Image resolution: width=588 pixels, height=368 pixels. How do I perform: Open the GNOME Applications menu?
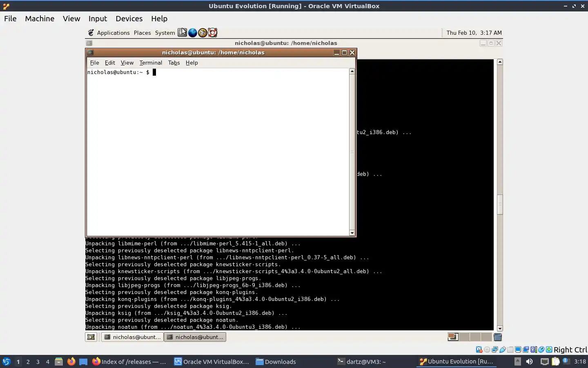(113, 33)
